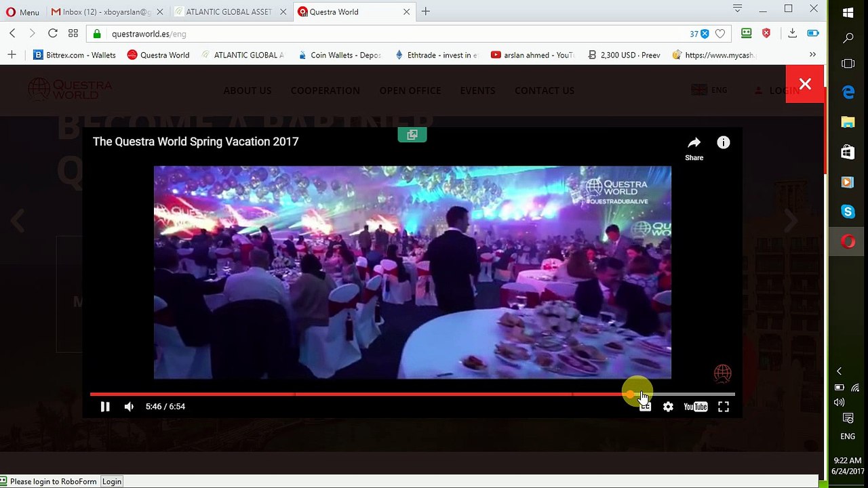Click the Login button in the RoboForm bar

coord(112,481)
